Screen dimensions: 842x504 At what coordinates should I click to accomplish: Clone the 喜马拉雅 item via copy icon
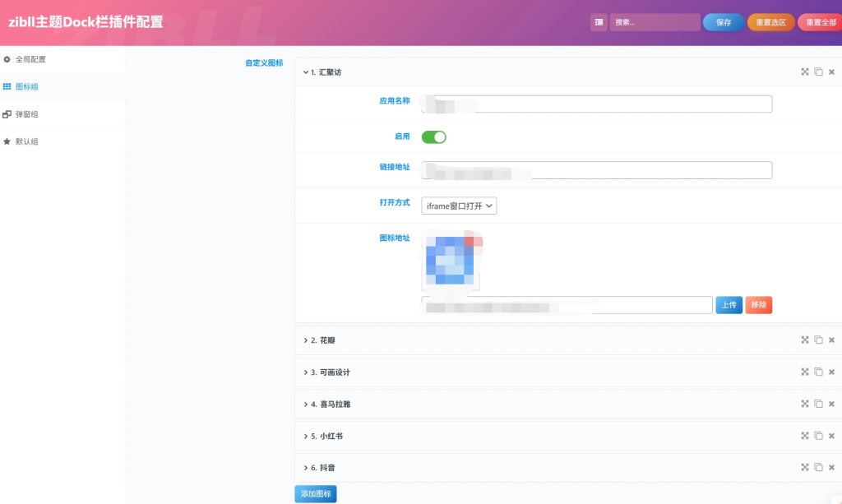point(818,404)
